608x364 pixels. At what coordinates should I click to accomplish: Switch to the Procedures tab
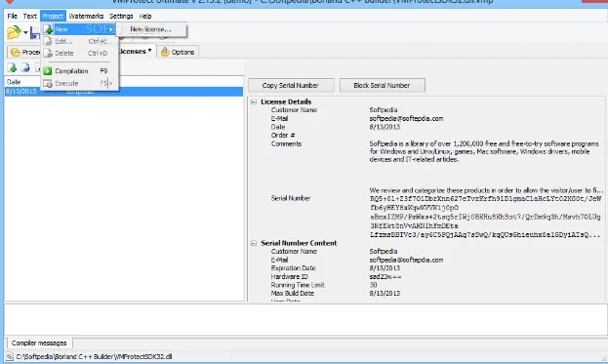pos(24,52)
